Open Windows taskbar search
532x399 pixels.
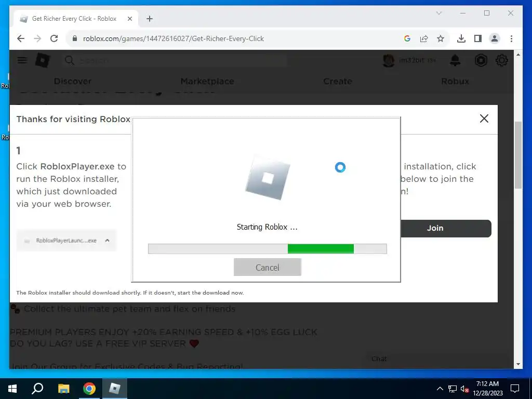[x=37, y=389]
